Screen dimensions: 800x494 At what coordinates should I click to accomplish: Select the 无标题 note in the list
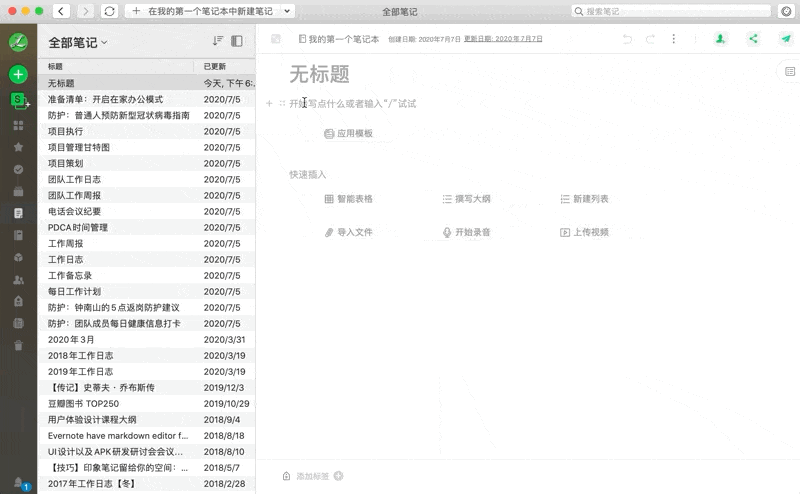(x=146, y=83)
